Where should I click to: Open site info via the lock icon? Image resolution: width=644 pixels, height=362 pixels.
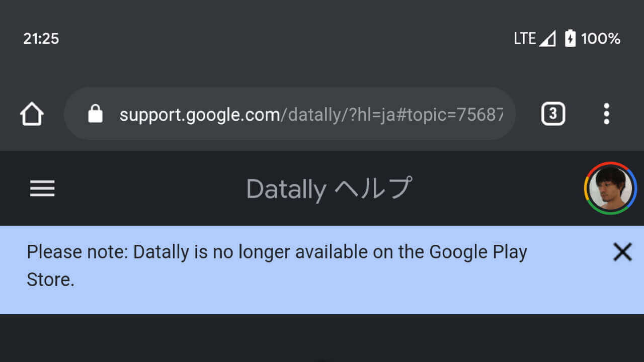tap(95, 114)
